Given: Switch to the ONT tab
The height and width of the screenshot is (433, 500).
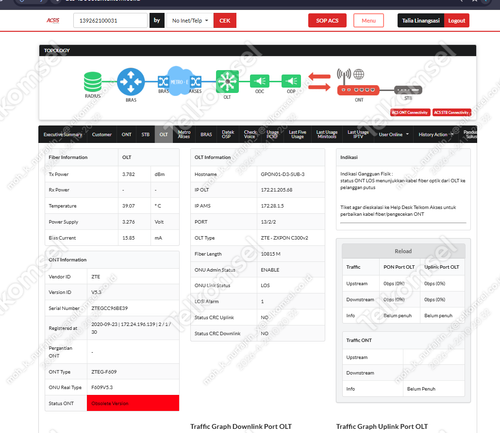Looking at the screenshot, I should coord(126,134).
